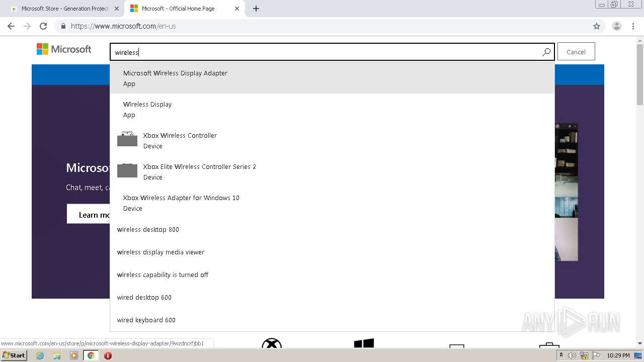
Task: Click Xbox Elite Controller thumbnail image
Action: tap(127, 170)
